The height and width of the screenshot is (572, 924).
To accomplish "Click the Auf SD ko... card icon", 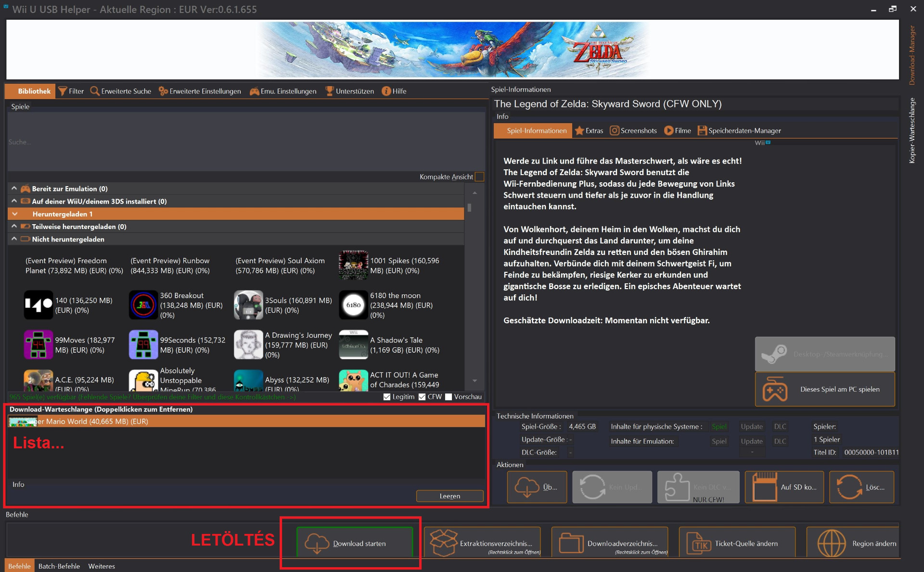I will pos(765,487).
